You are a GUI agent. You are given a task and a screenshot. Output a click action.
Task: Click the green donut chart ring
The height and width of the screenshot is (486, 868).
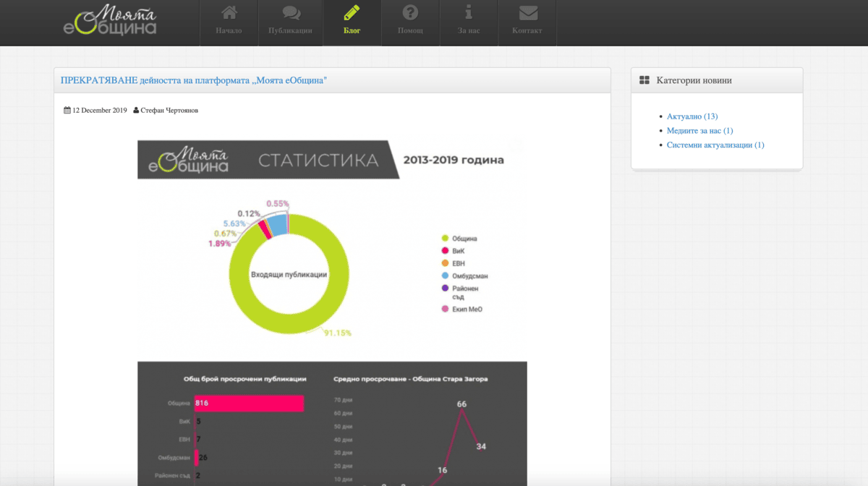pyautogui.click(x=289, y=324)
